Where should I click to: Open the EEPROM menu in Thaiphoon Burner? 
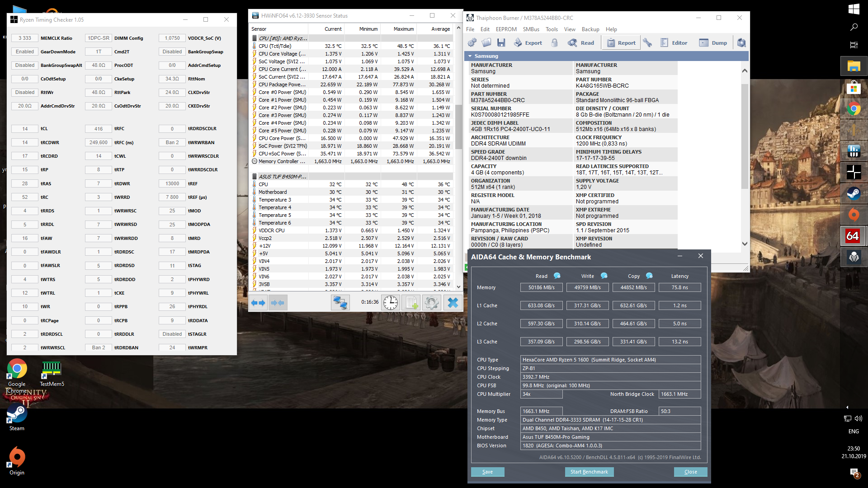(x=506, y=29)
